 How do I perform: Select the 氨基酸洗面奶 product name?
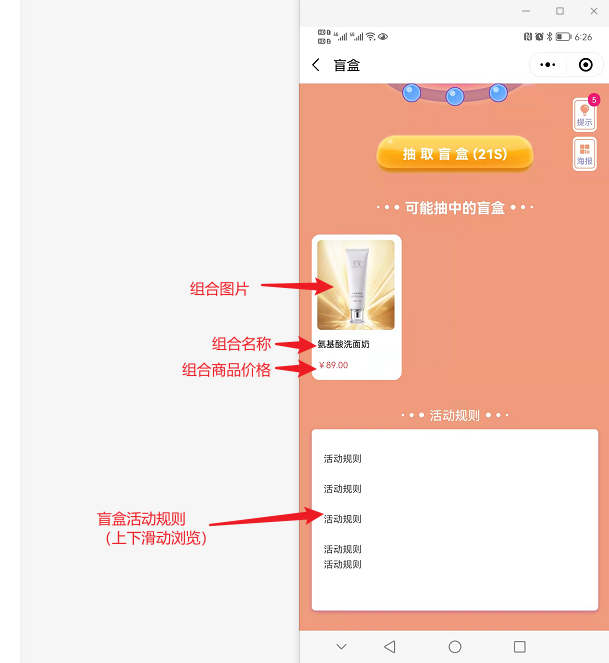click(x=343, y=344)
